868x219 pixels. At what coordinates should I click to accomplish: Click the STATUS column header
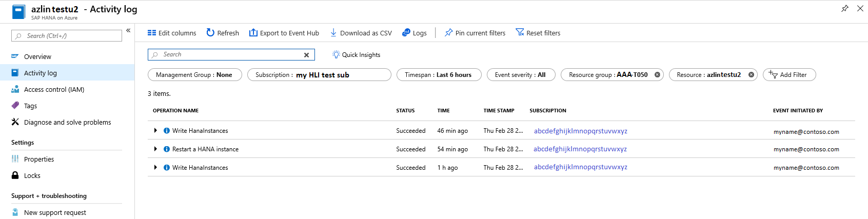click(405, 111)
